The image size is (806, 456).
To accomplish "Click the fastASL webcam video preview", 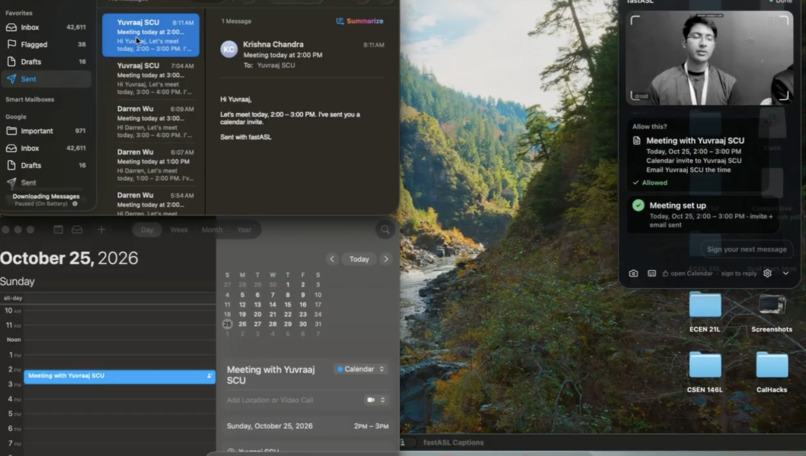I will point(709,58).
